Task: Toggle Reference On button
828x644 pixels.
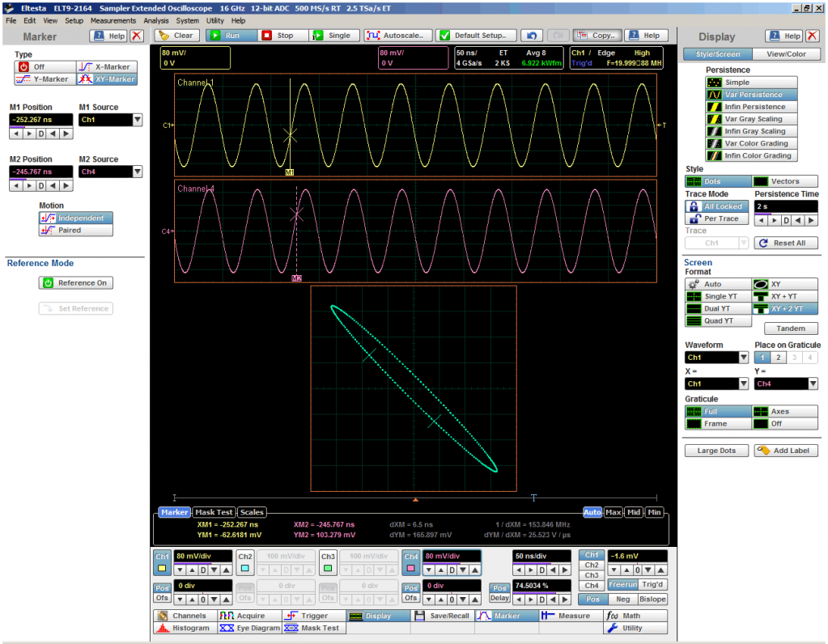Action: (75, 283)
